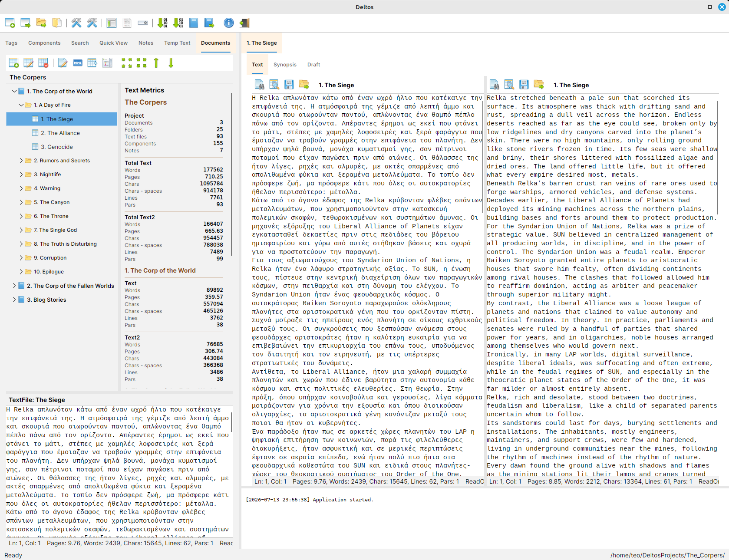Viewport: 729px width, 560px height.
Task: Click the HTML export icon
Action: tap(78, 63)
